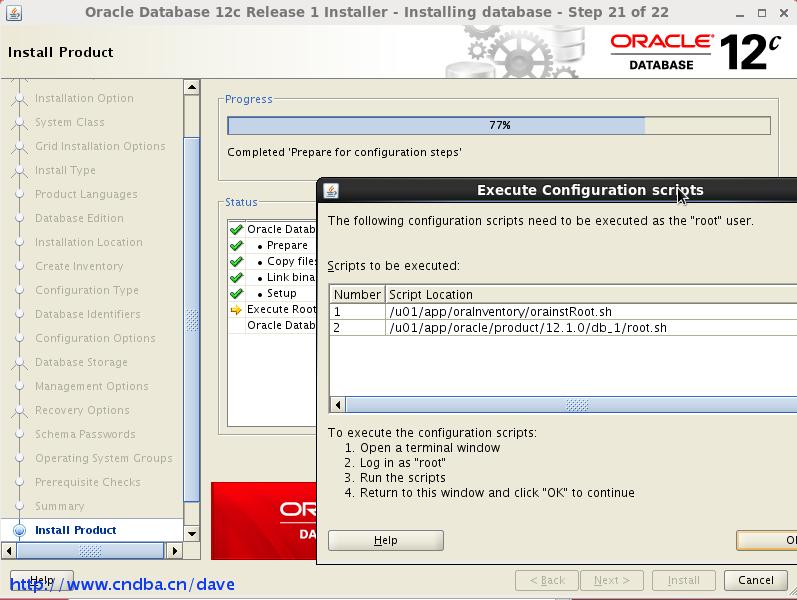This screenshot has width=797, height=600.
Task: Select Schema Passwords step
Action: pyautogui.click(x=85, y=434)
